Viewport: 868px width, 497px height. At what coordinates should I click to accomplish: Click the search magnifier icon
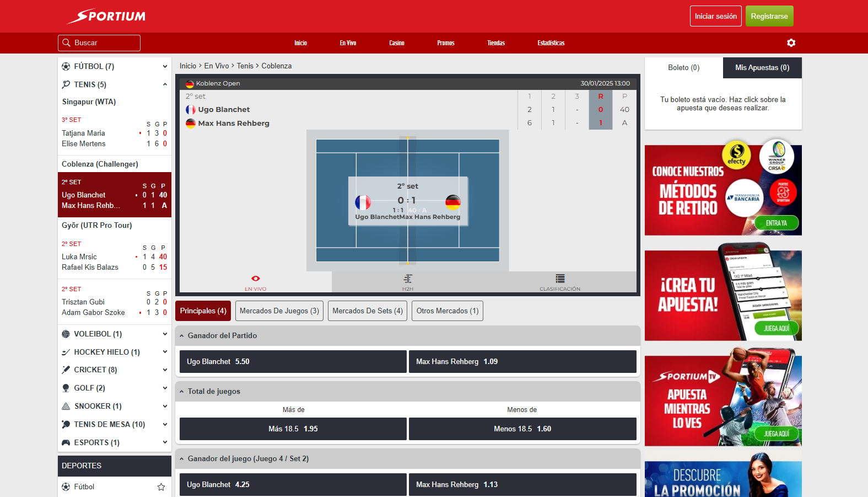coord(67,42)
